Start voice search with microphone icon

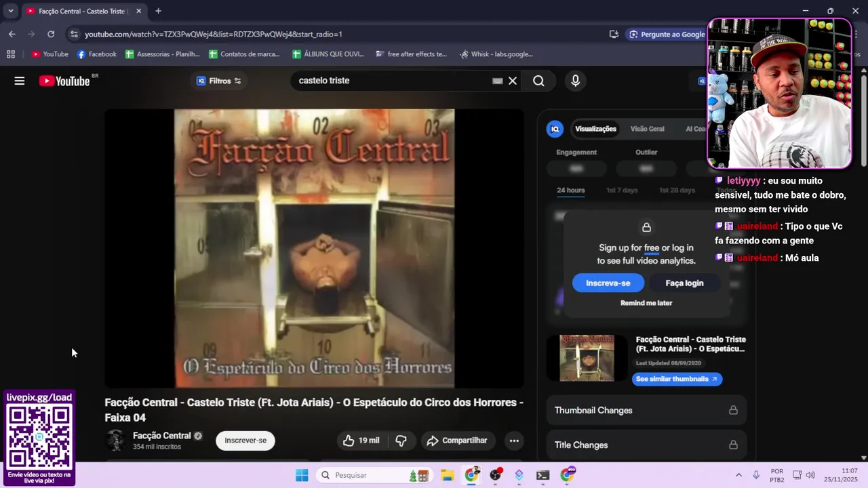[576, 81]
